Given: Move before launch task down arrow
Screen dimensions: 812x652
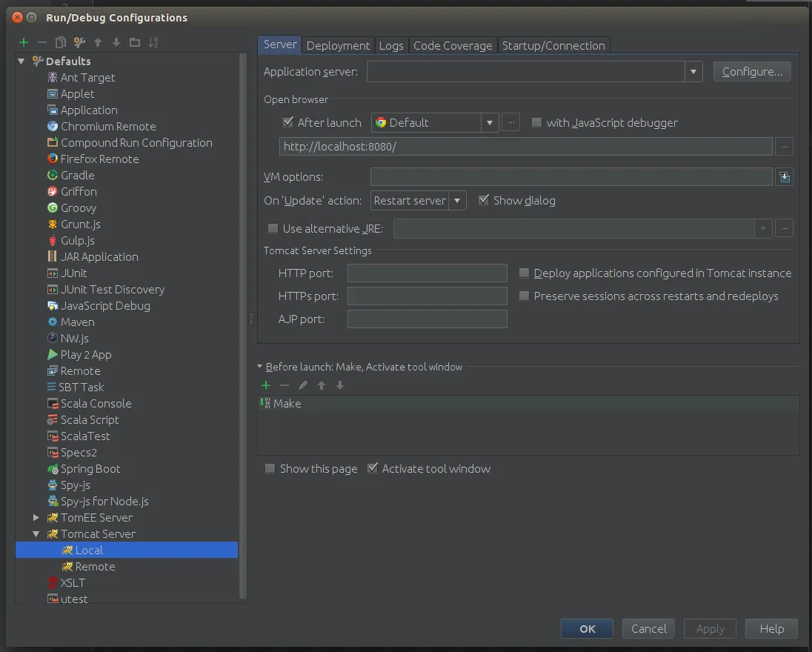Looking at the screenshot, I should click(340, 385).
